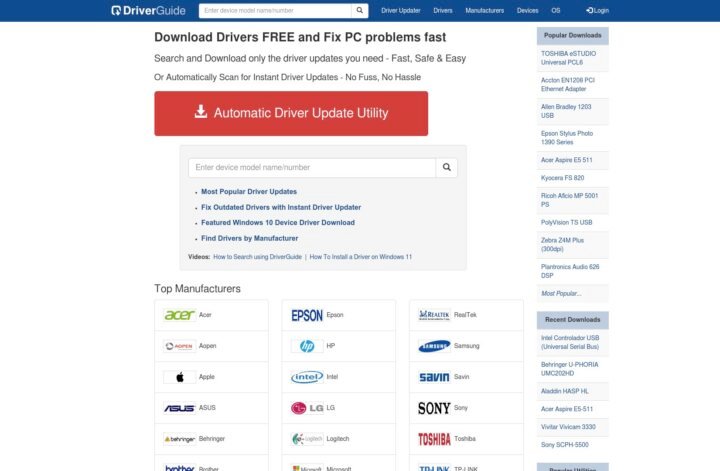Open How To Install a Driver on Windows 11
Image resolution: width=720 pixels, height=471 pixels.
pyautogui.click(x=361, y=257)
